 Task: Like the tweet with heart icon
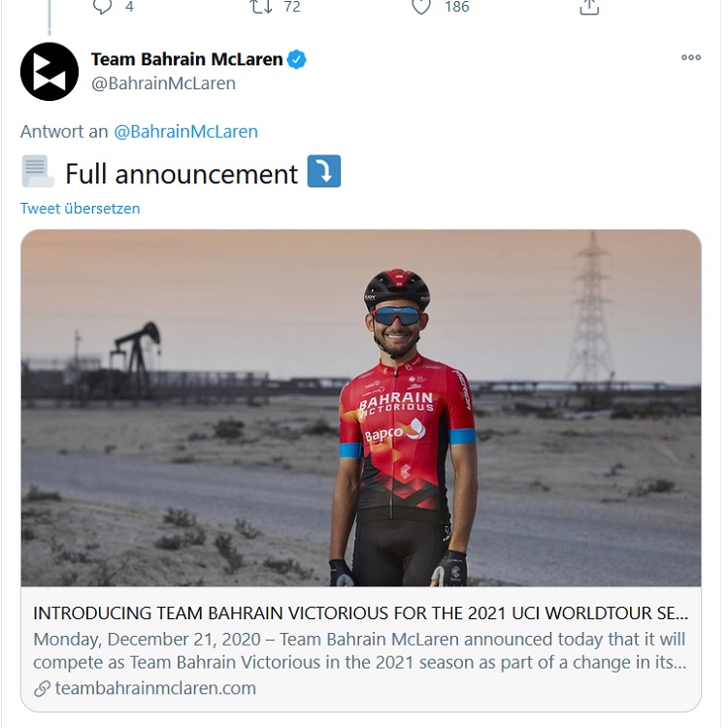tap(421, 7)
